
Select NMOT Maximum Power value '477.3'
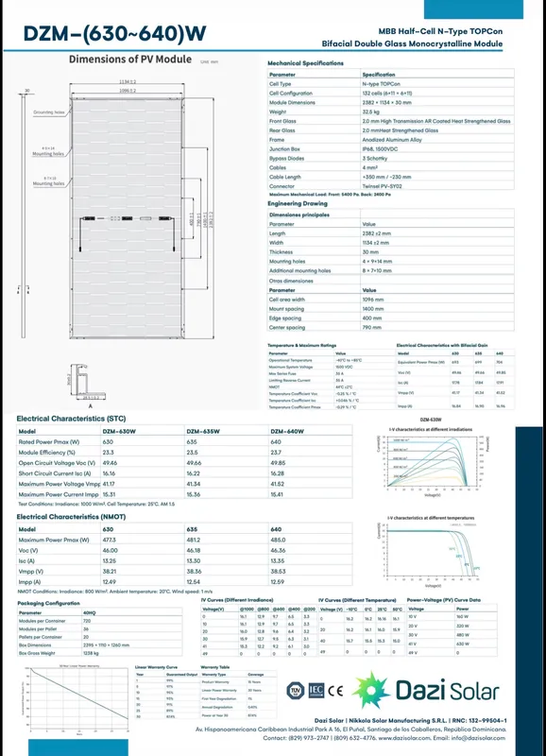click(x=109, y=540)
